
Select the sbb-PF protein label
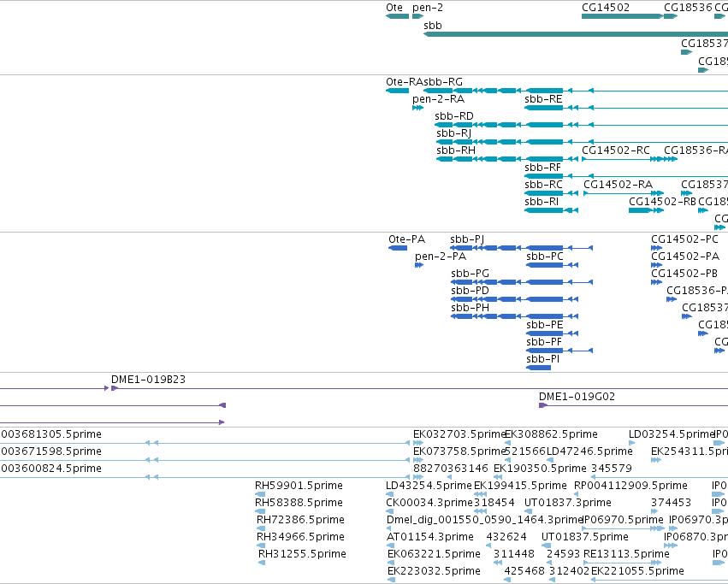coord(544,342)
